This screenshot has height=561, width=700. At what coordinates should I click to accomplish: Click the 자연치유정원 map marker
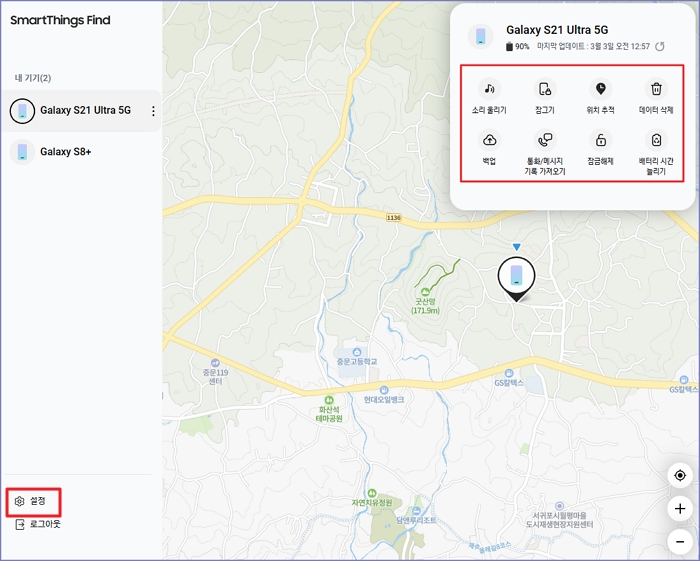[x=372, y=493]
